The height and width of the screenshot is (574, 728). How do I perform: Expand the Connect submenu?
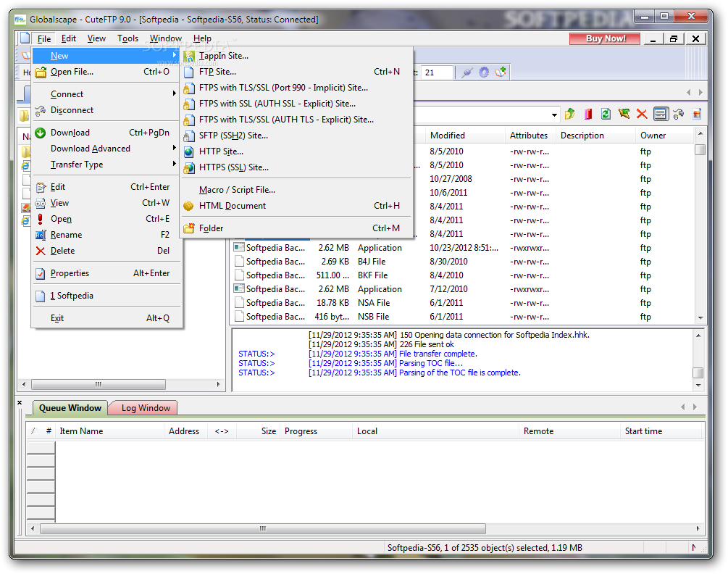pyautogui.click(x=106, y=93)
